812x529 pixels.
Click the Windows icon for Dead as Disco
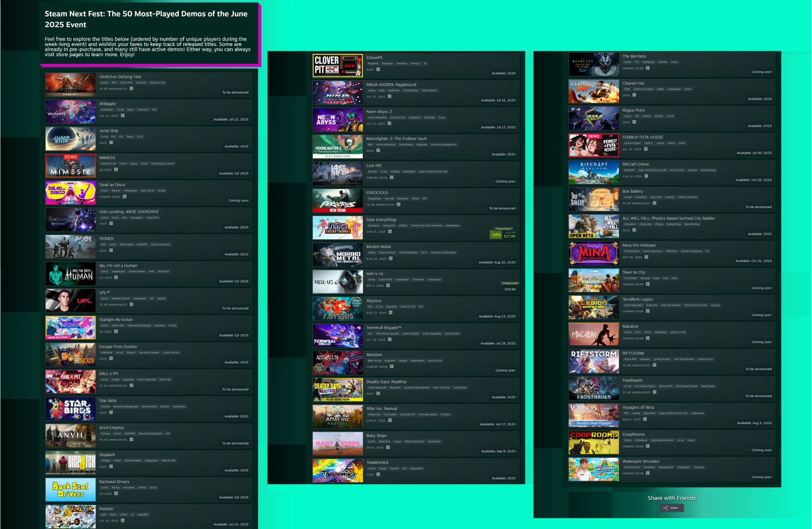click(x=124, y=197)
